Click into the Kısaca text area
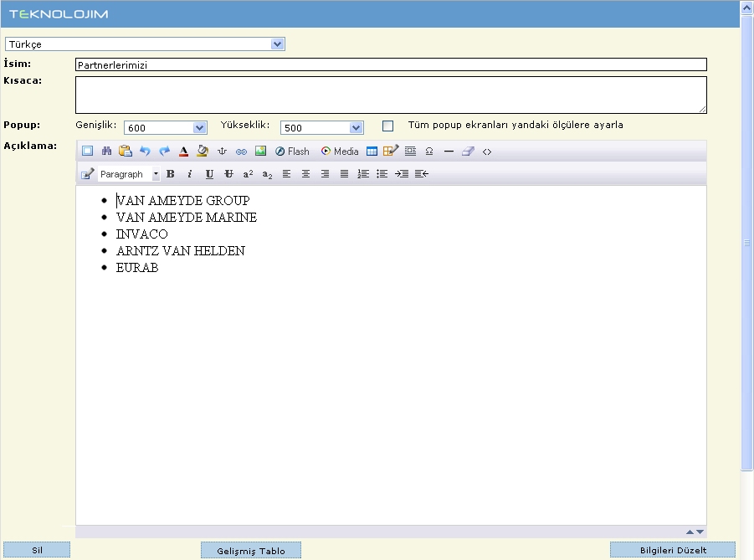754x560 pixels. point(391,95)
